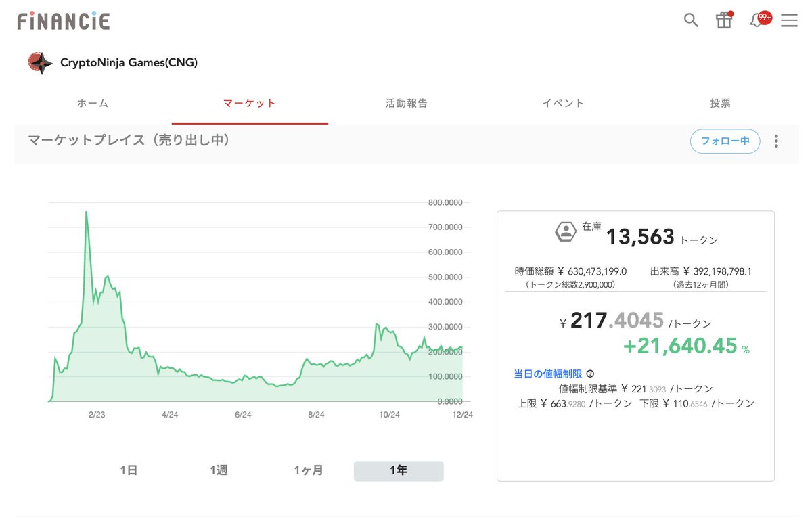Screen dimensions: 812x517
Task: Select the マーケット tab
Action: (250, 104)
